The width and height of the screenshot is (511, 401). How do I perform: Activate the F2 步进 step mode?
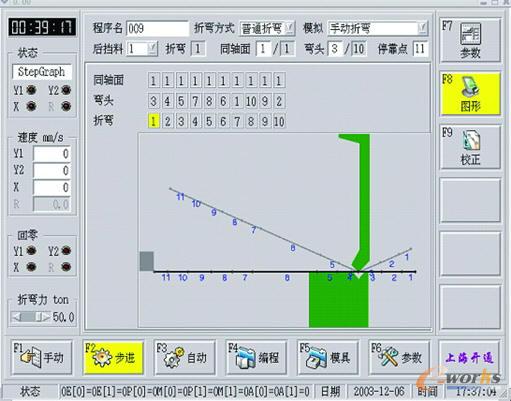coord(113,358)
